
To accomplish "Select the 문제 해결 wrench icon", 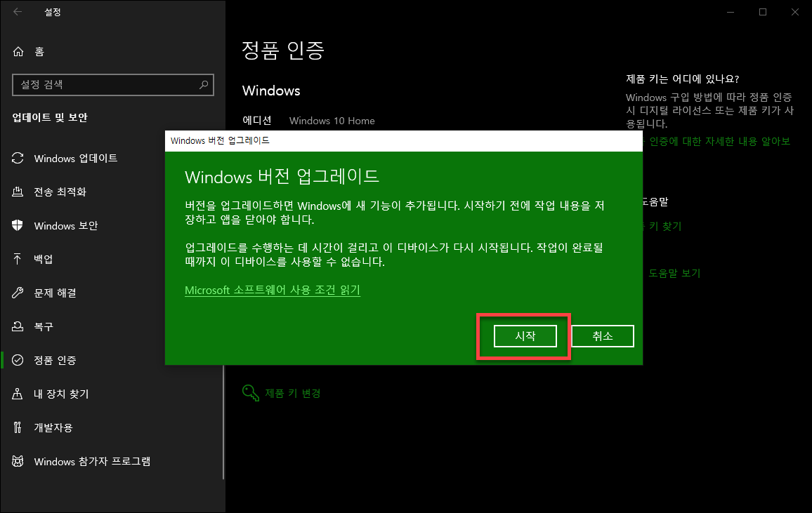I will point(18,293).
